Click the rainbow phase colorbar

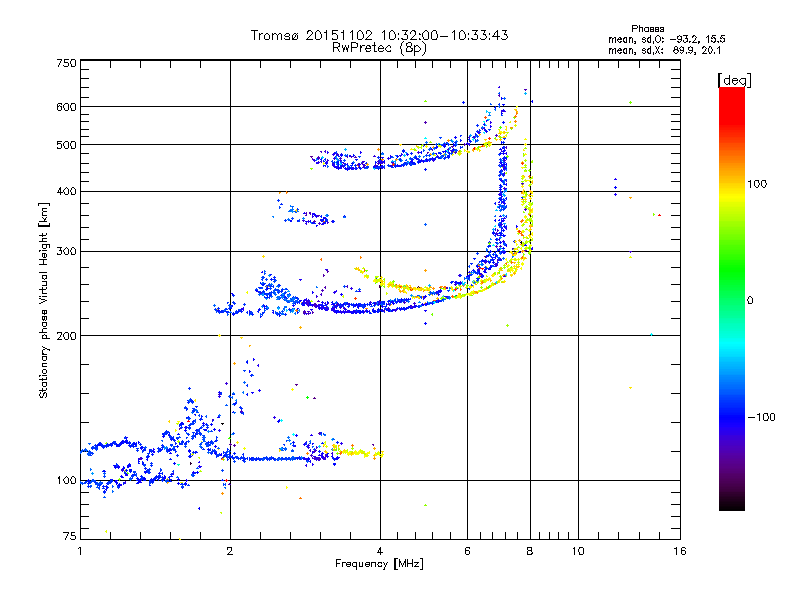tap(732, 299)
